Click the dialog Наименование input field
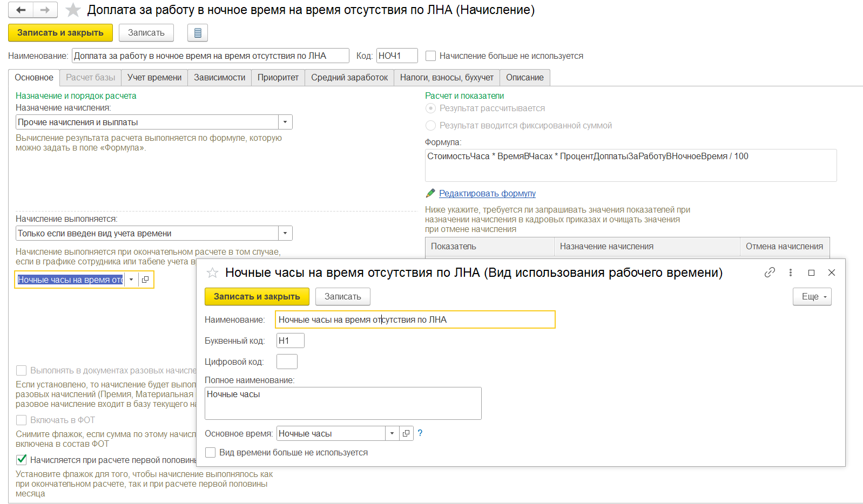863x504 pixels. [x=415, y=319]
